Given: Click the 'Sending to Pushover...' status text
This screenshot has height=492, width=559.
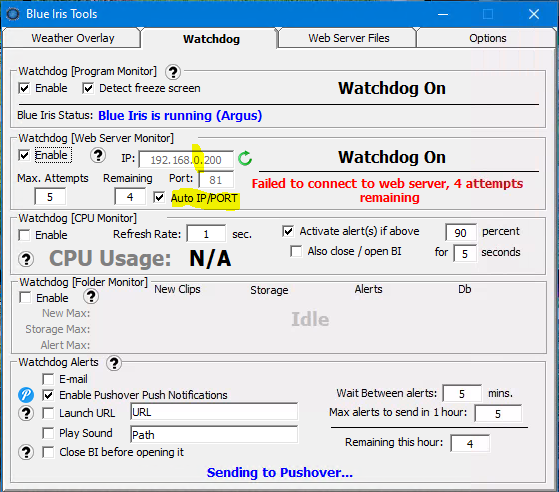Looking at the screenshot, I should [x=280, y=472].
